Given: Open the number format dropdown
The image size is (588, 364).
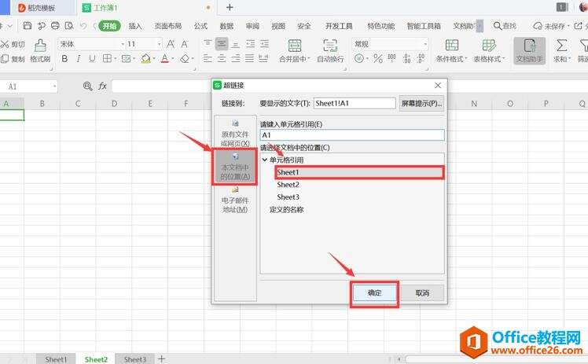Looking at the screenshot, I should 424,44.
